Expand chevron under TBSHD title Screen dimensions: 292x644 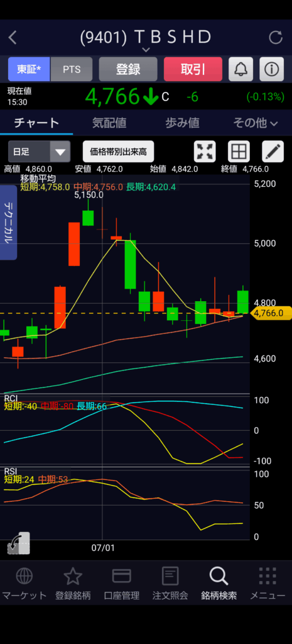click(x=146, y=50)
